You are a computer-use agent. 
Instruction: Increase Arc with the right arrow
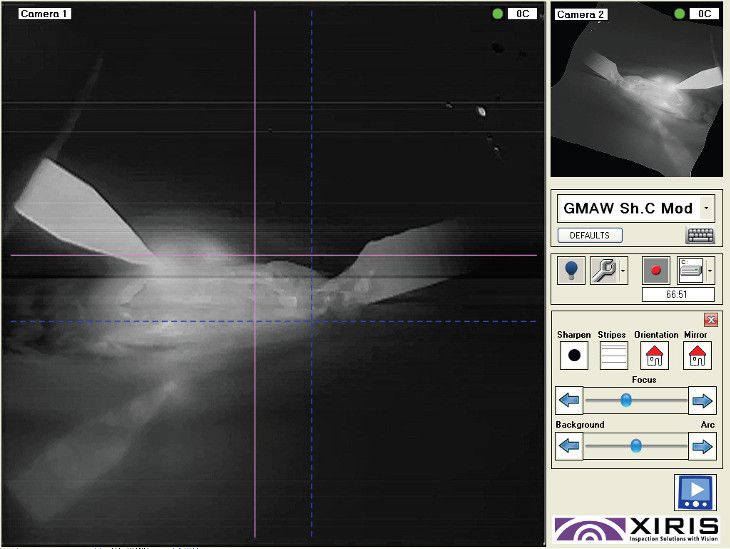(x=703, y=446)
